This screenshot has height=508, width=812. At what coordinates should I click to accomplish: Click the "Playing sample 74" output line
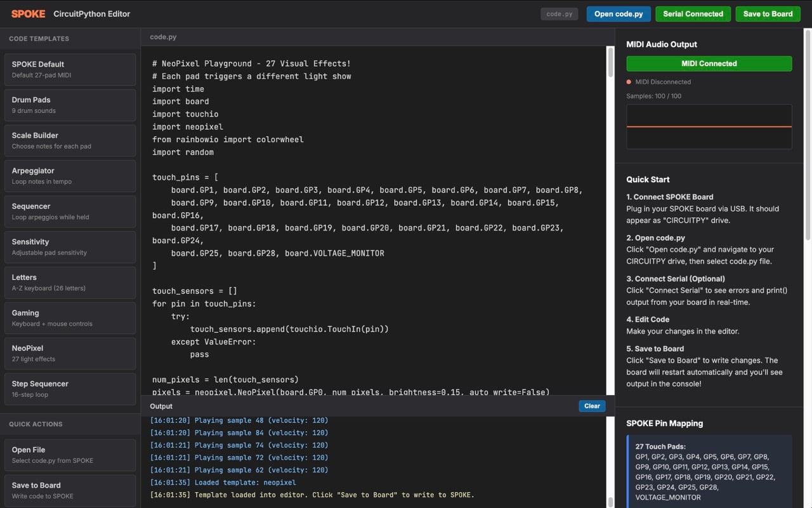[x=239, y=445]
